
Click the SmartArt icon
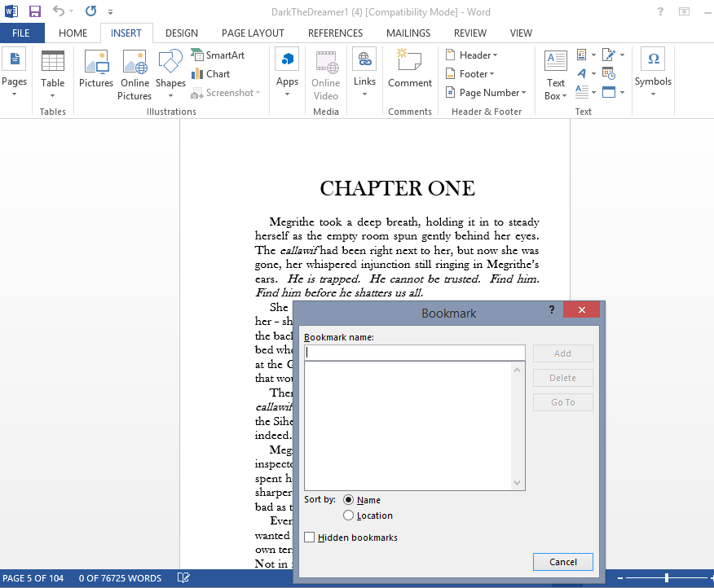point(218,55)
